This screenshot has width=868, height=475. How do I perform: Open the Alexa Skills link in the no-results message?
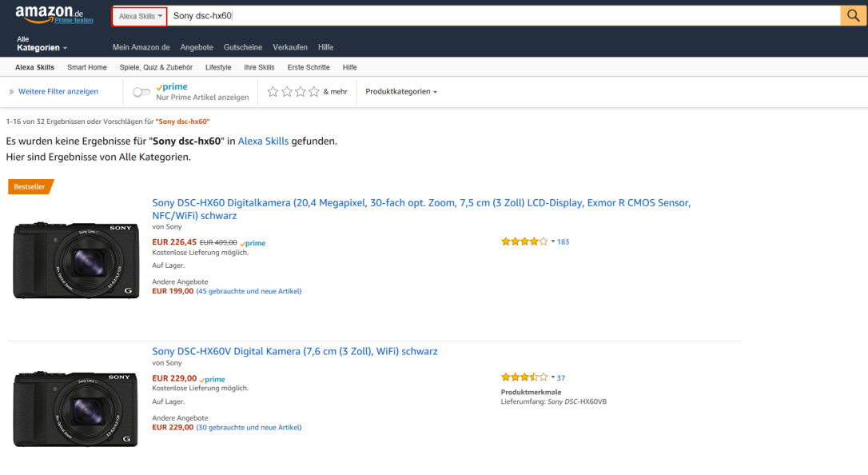click(263, 142)
